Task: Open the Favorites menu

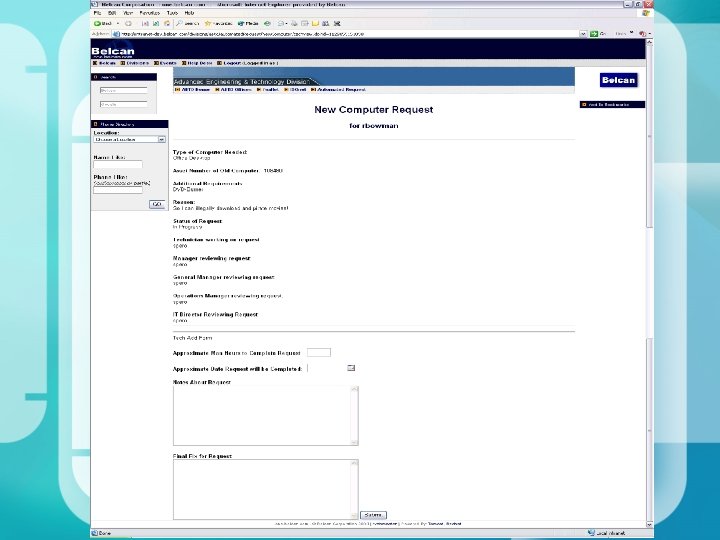Action: pos(150,13)
